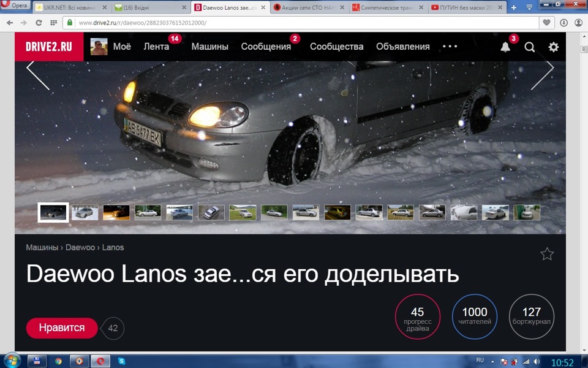
Task: Open Chrome from the taskbar
Action: pos(58,361)
